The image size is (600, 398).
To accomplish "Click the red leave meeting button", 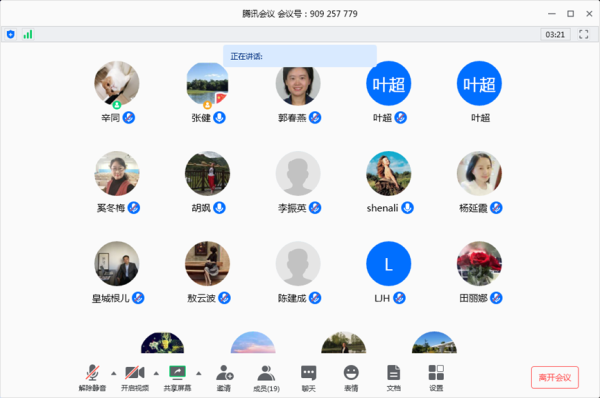I will click(x=555, y=377).
